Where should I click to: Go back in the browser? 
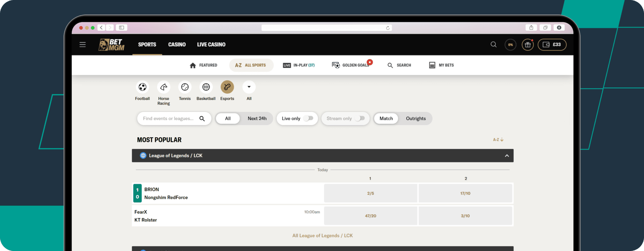[x=101, y=28]
